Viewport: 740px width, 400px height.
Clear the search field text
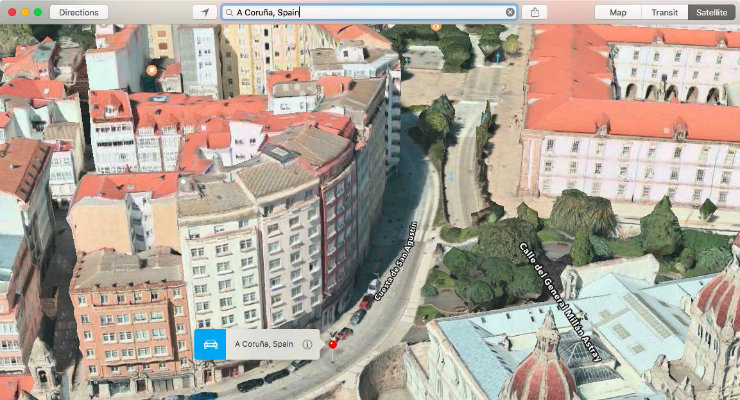[510, 12]
